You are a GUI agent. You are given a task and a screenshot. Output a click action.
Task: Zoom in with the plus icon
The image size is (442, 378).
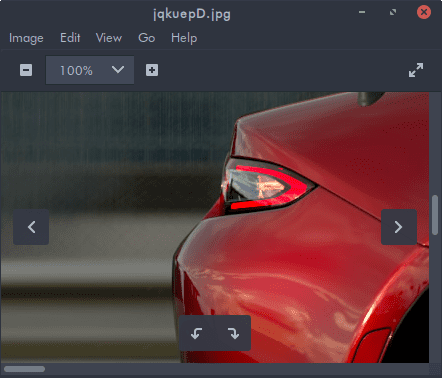(x=152, y=70)
